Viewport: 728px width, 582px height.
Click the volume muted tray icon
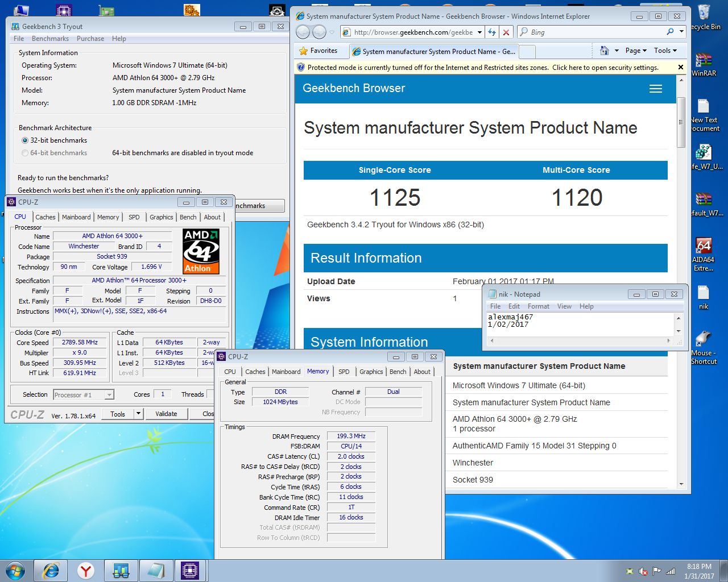[643, 571]
